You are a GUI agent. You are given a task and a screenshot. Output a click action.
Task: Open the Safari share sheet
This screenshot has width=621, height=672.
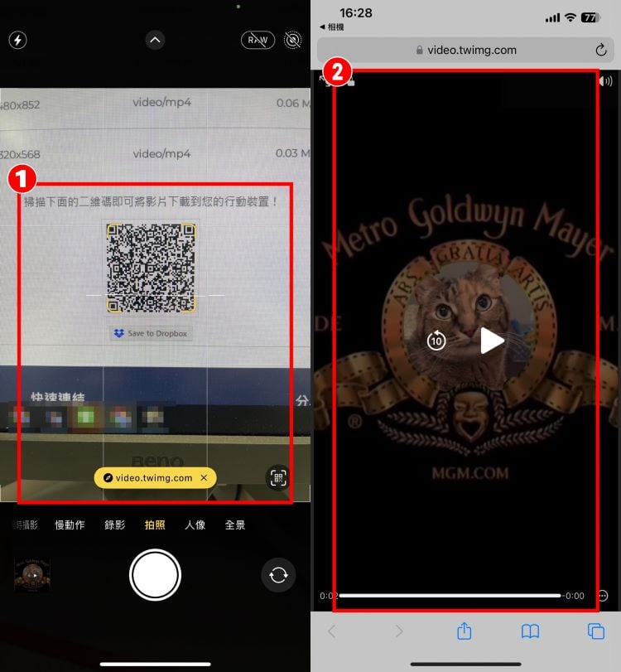(x=465, y=631)
